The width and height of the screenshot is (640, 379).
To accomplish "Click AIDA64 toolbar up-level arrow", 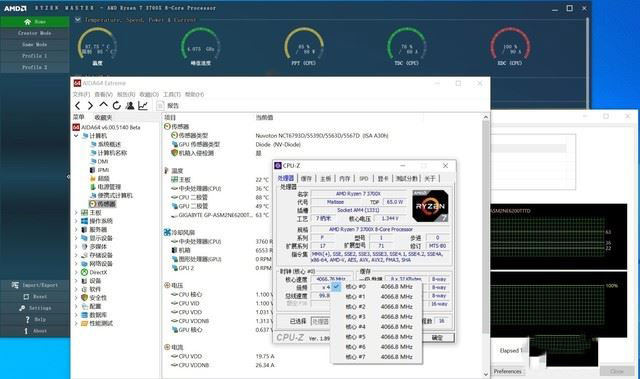I will [x=104, y=105].
